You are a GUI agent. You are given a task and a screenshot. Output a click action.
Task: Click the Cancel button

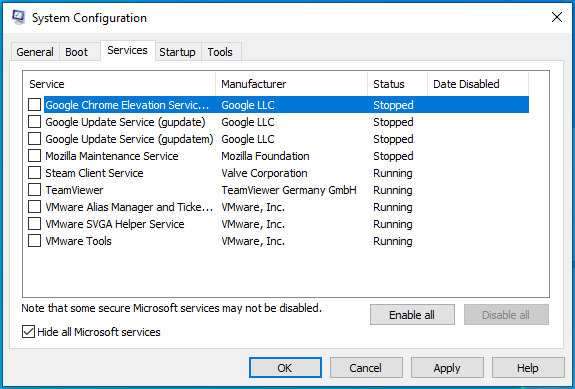tap(366, 368)
